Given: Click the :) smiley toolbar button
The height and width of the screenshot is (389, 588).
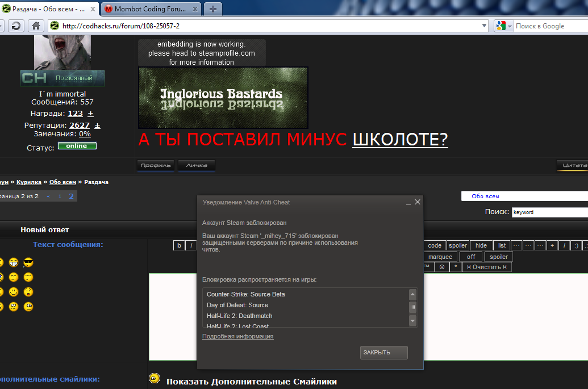Looking at the screenshot, I should tap(576, 245).
